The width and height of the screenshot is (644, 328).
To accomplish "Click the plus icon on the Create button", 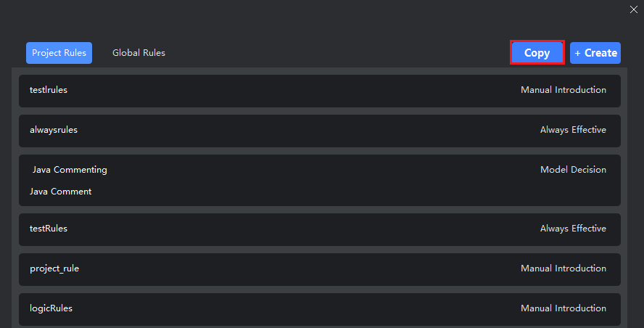I will pos(578,53).
